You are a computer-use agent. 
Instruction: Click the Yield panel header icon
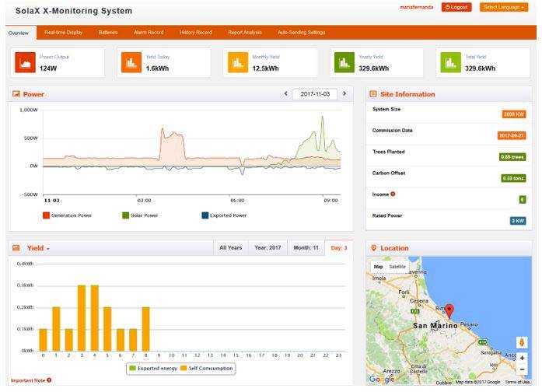16,248
